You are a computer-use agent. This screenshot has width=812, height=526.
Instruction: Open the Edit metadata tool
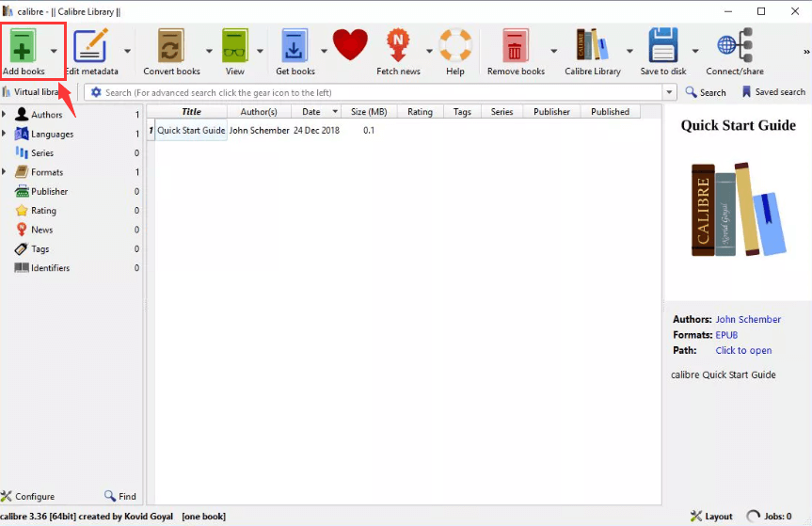(91, 47)
